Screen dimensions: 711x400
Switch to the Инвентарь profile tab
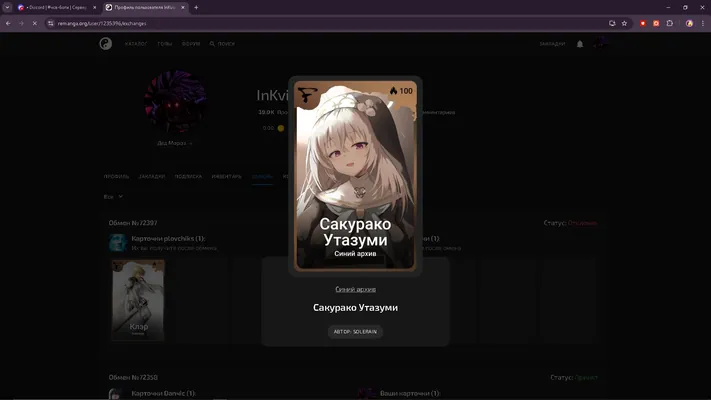227,176
